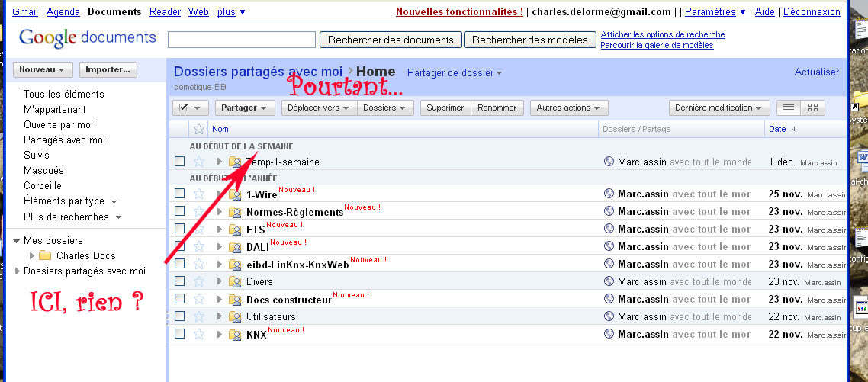Screen dimensions: 868x382
Task: Open the Déplacer vers dropdown
Action: [x=320, y=108]
